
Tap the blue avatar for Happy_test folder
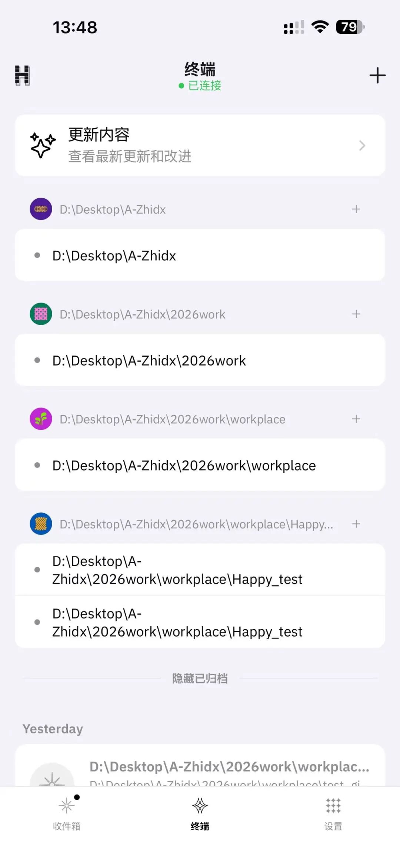[41, 524]
